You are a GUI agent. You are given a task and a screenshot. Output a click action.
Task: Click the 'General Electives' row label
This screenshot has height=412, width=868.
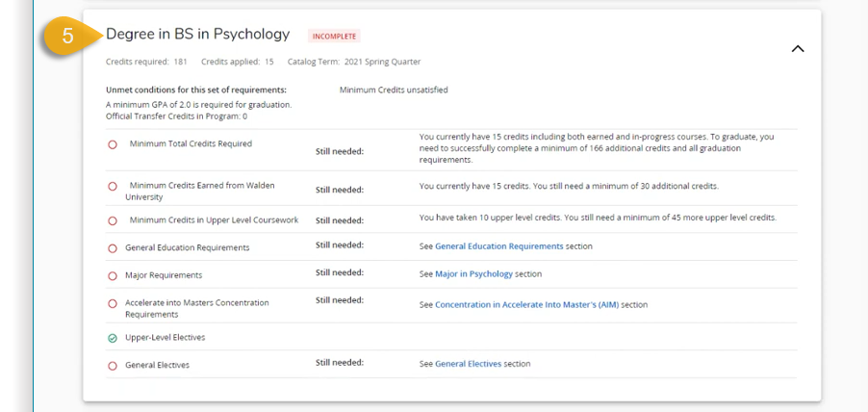(157, 365)
